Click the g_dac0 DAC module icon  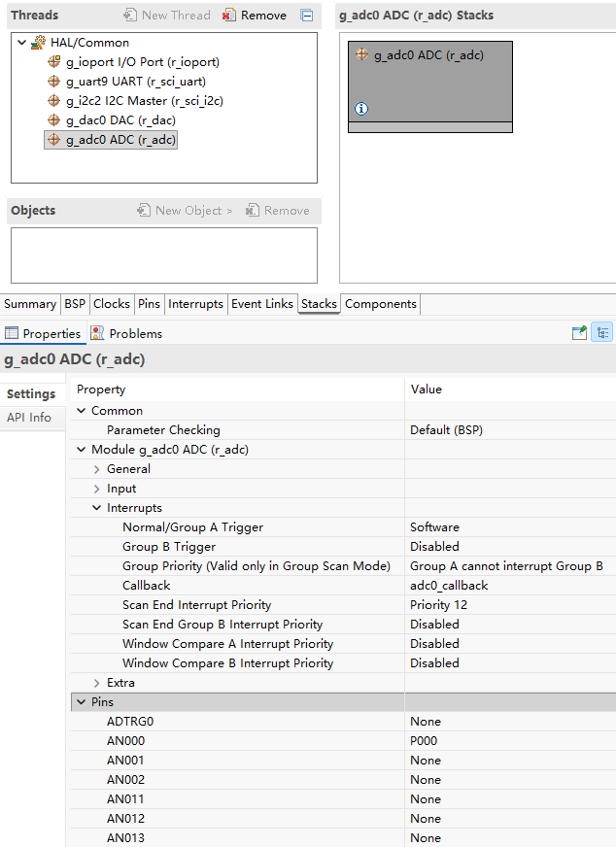54,119
